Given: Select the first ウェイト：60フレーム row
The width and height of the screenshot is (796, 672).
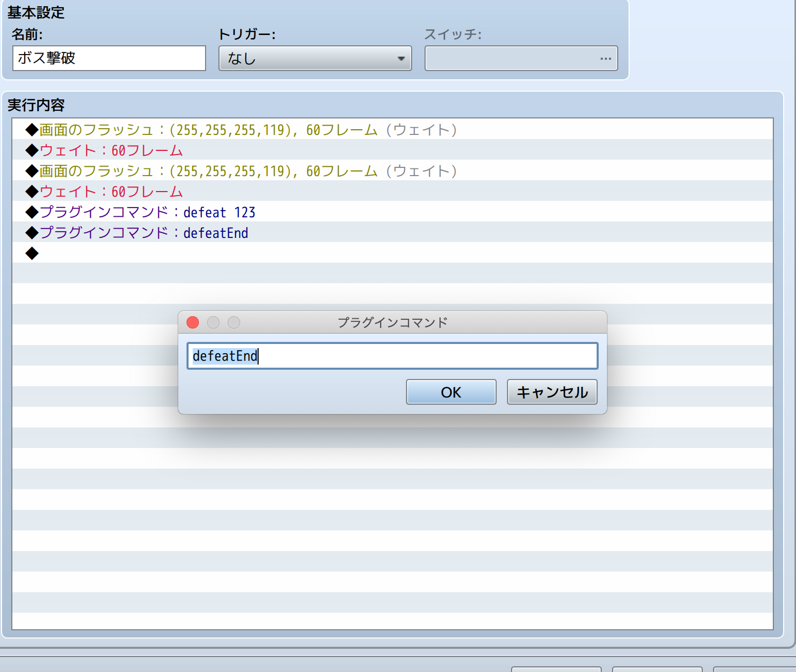Looking at the screenshot, I should click(111, 150).
